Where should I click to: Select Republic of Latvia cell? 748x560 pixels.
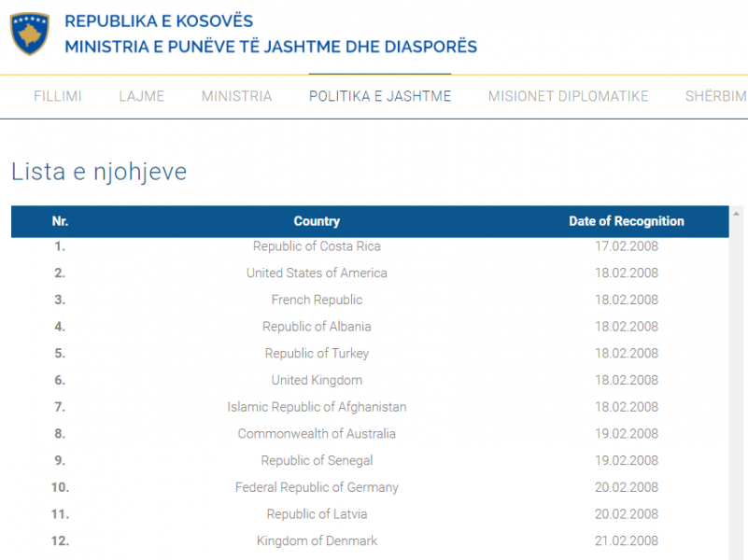tap(317, 513)
